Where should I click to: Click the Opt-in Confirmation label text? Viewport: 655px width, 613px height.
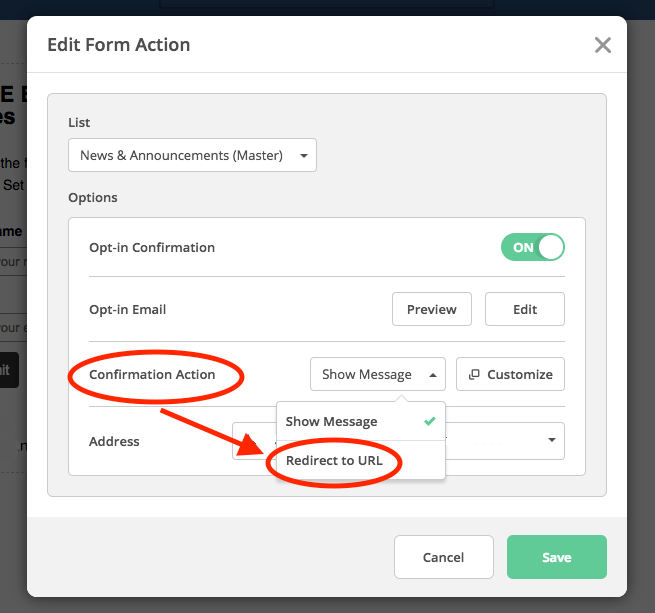(x=152, y=247)
